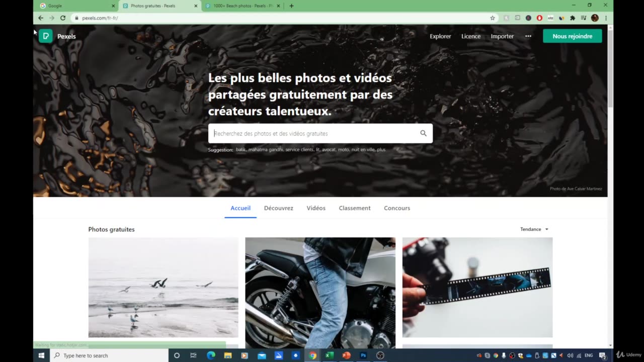Viewport: 644px width, 362px height.
Task: Close the Google tab
Action: coord(113,6)
